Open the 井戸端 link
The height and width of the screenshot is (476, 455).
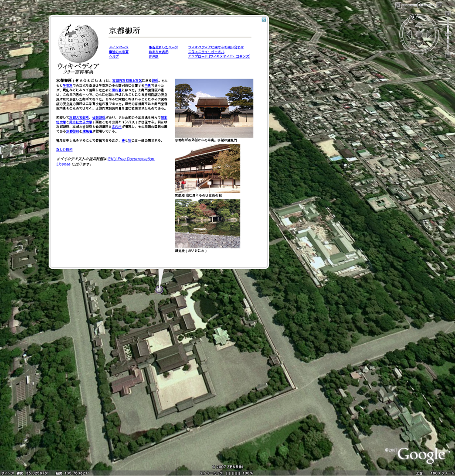click(153, 56)
